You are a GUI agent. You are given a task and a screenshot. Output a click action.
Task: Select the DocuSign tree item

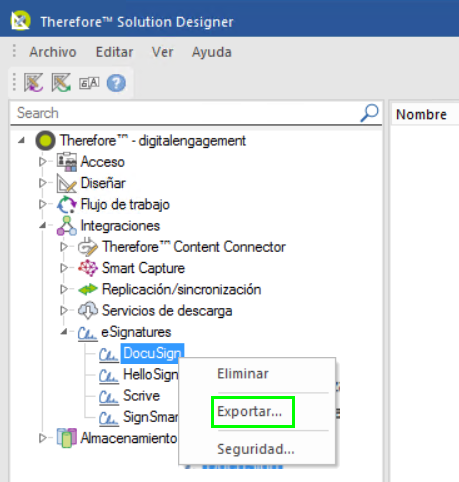pyautogui.click(x=152, y=353)
